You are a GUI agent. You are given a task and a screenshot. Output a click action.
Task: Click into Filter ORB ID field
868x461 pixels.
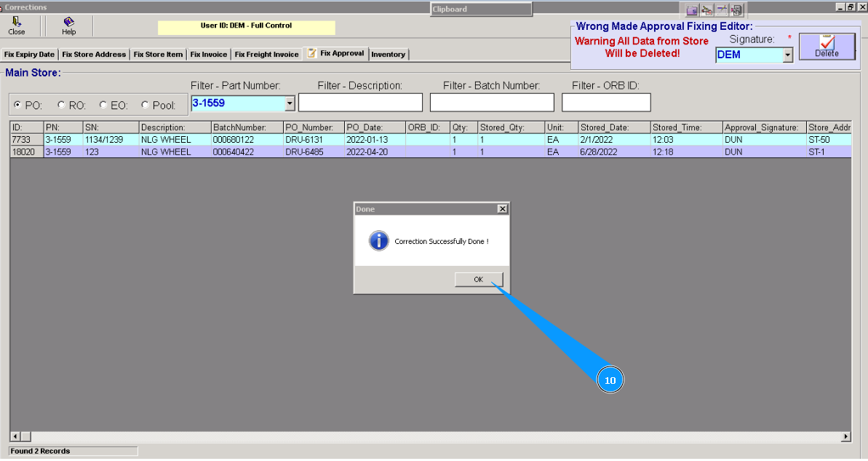coord(606,103)
